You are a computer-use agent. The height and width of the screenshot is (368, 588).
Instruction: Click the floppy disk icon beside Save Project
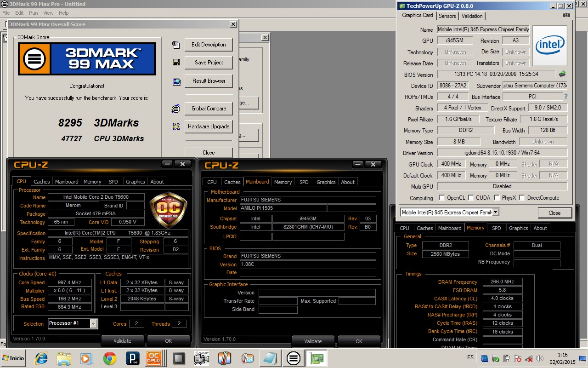tap(176, 63)
